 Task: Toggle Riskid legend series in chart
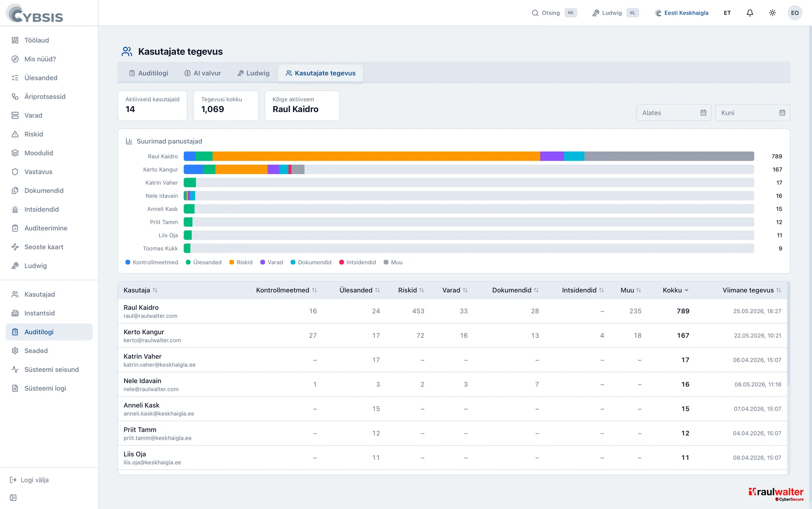[x=241, y=262]
